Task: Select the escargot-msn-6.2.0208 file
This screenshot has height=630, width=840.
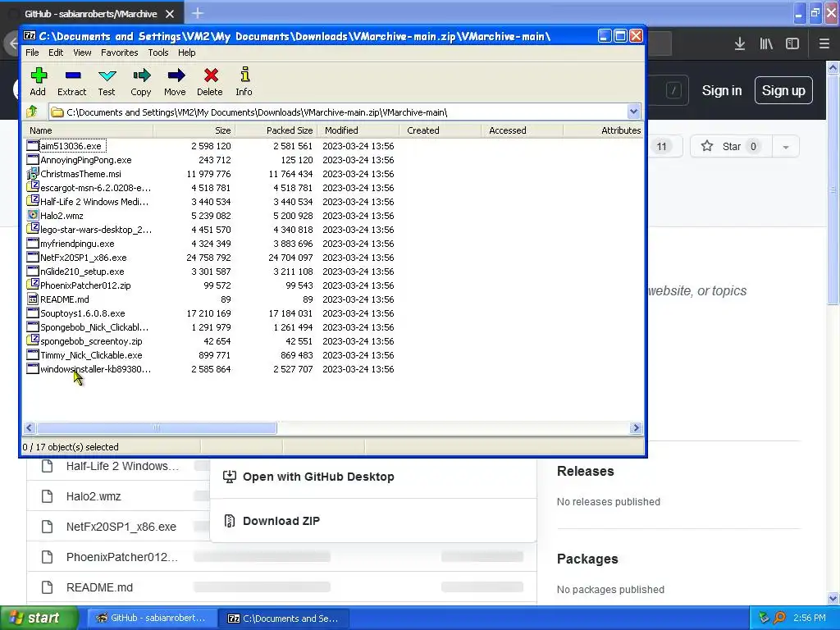Action: 95,188
